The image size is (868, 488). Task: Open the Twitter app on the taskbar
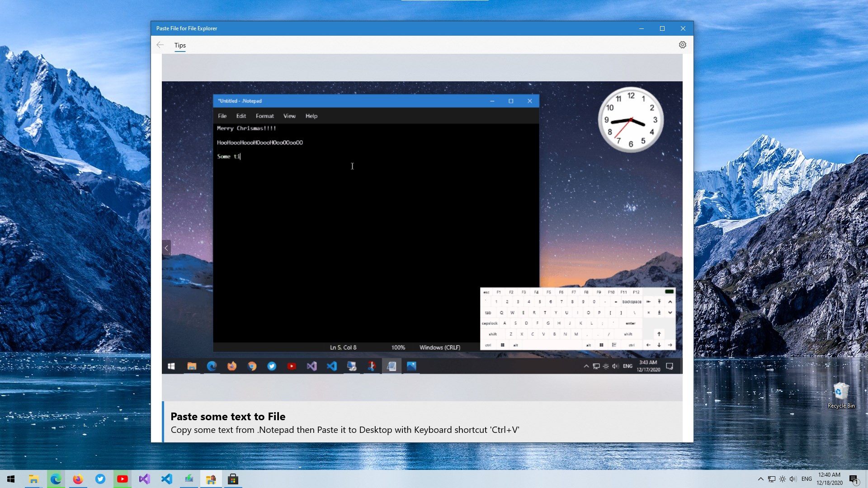click(100, 479)
